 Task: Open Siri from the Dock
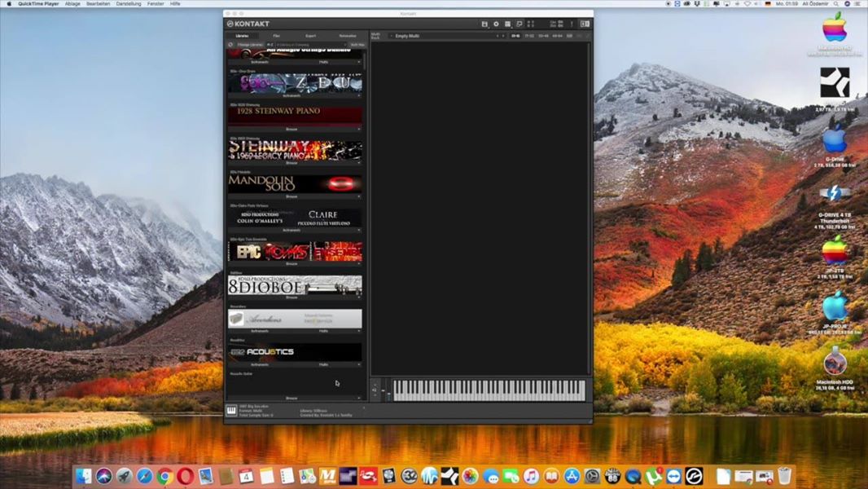103,476
